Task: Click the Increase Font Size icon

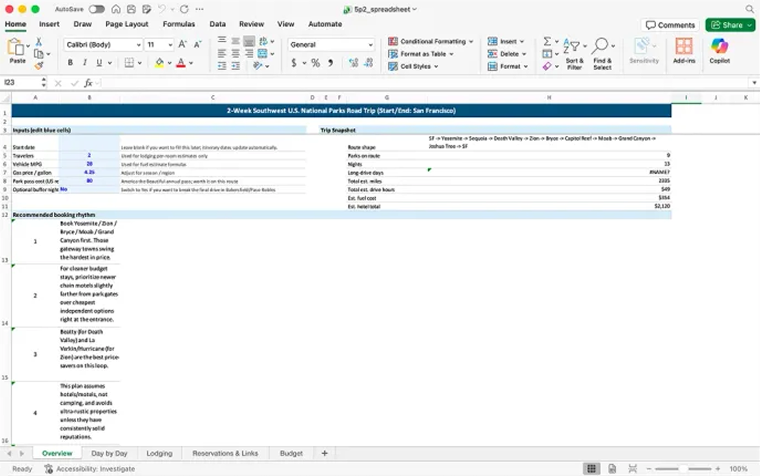Action: [182, 45]
